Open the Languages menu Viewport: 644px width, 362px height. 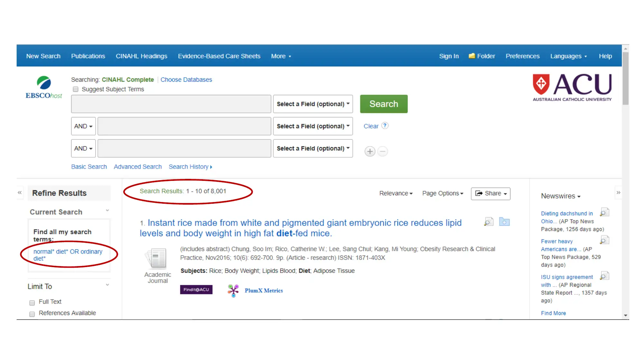[568, 56]
